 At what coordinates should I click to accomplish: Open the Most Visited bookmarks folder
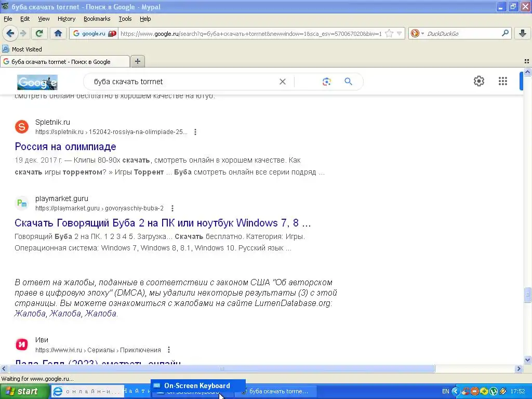pyautogui.click(x=22, y=49)
